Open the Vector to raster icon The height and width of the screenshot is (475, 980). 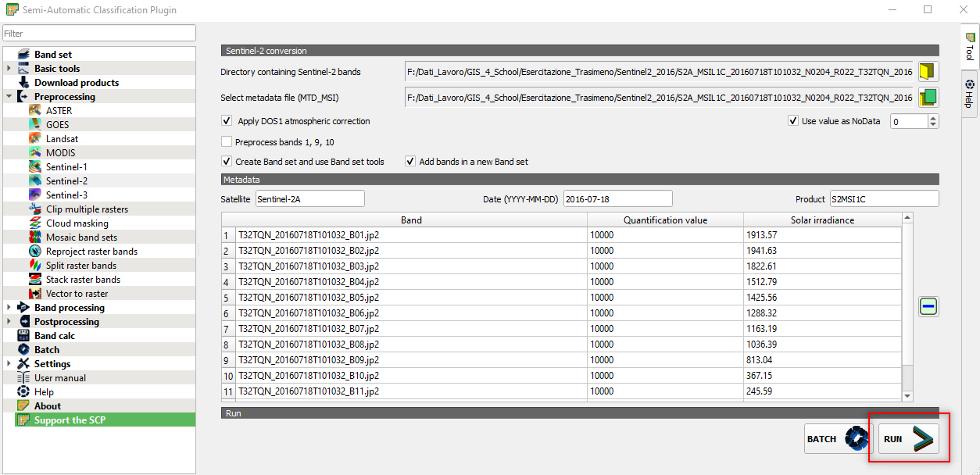click(x=34, y=294)
